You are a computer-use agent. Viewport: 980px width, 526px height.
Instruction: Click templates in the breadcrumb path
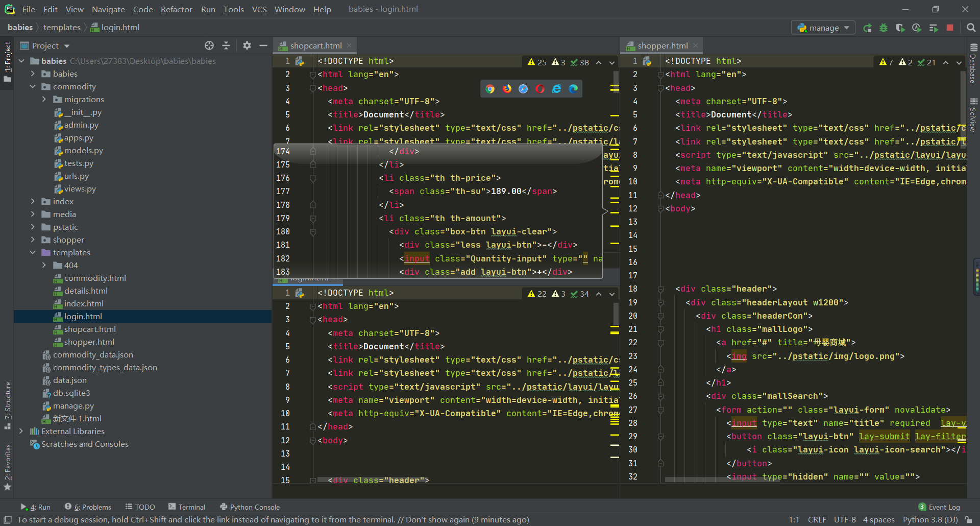pyautogui.click(x=62, y=28)
